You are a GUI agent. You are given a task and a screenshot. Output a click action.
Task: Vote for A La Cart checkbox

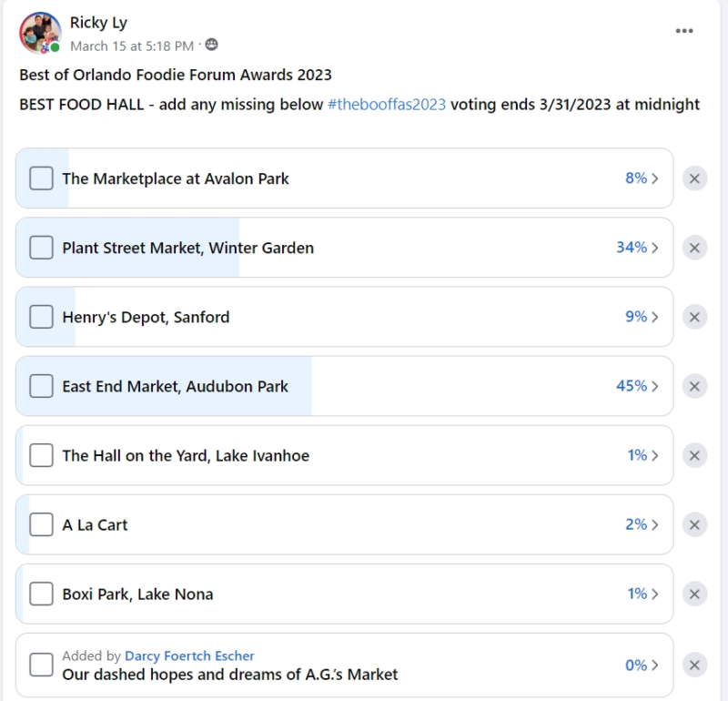(x=41, y=524)
